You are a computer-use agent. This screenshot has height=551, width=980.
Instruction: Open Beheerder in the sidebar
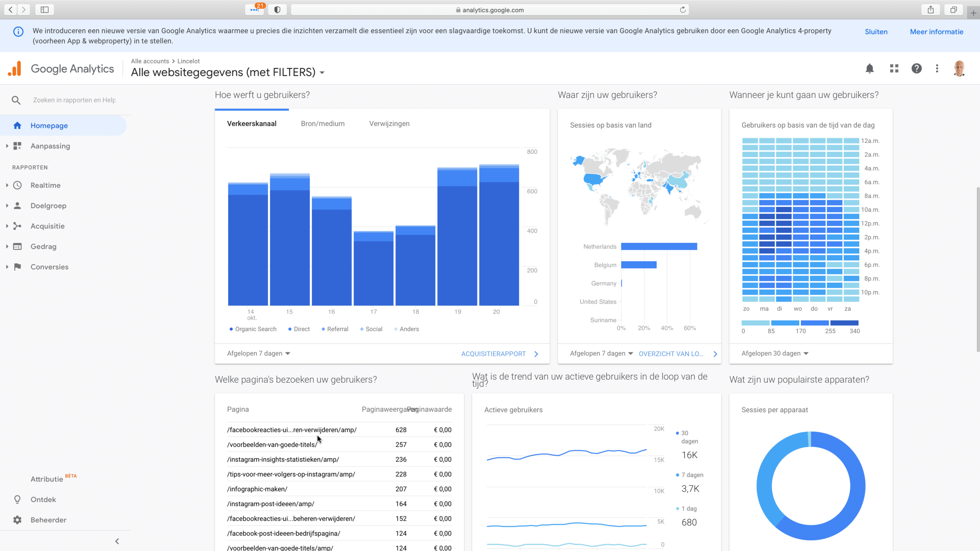pos(49,520)
